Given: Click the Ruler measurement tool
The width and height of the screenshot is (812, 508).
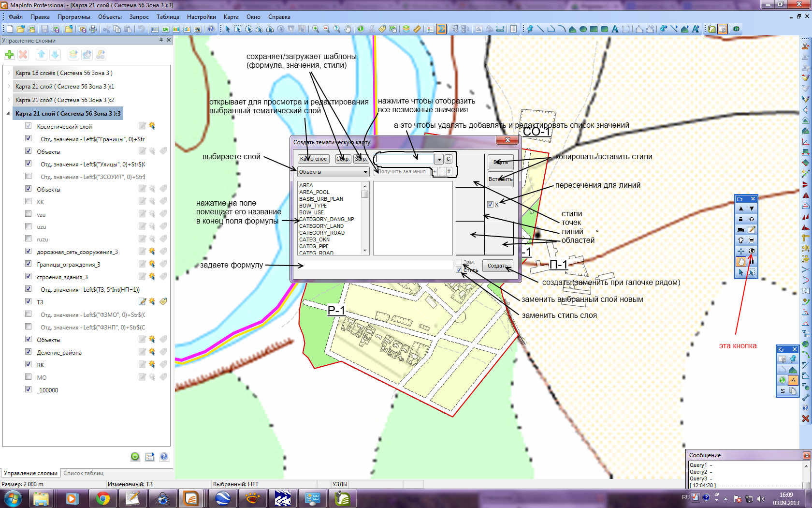Looking at the screenshot, I should (x=417, y=29).
